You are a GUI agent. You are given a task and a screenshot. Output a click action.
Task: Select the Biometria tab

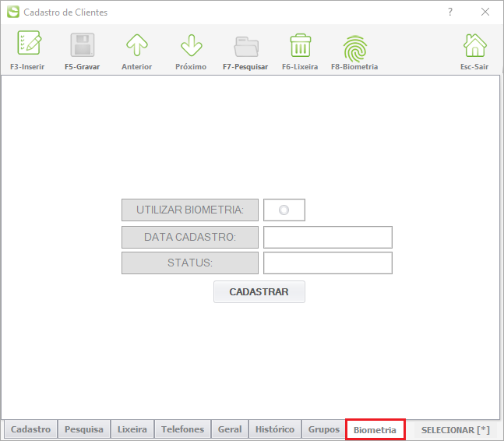375,430
